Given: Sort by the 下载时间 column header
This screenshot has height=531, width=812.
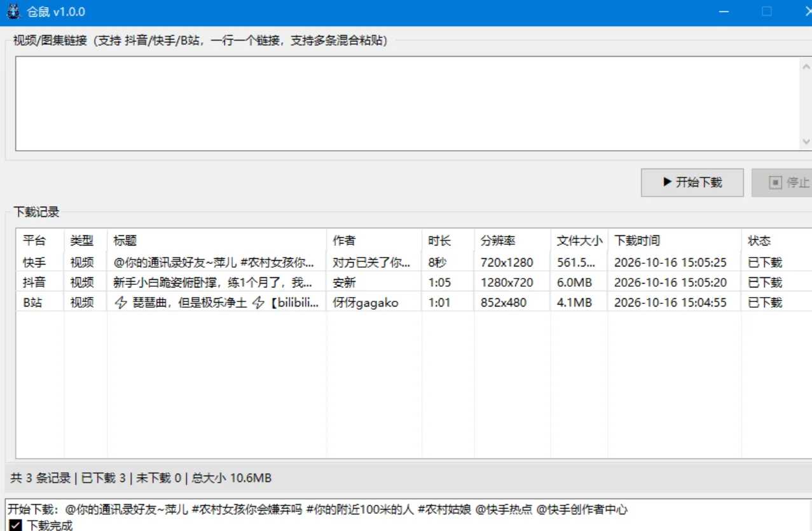Looking at the screenshot, I should tap(674, 240).
